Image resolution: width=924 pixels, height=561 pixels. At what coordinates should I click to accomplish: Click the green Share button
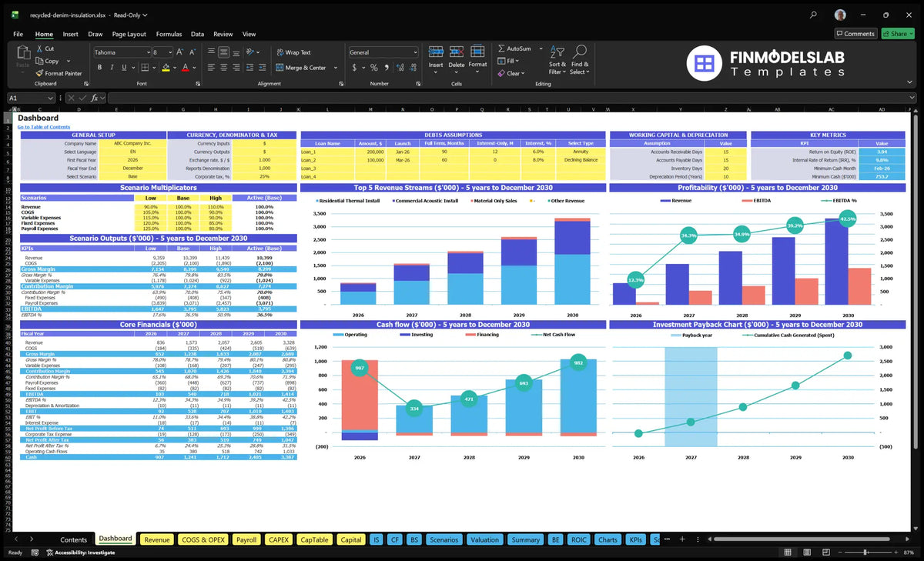898,34
